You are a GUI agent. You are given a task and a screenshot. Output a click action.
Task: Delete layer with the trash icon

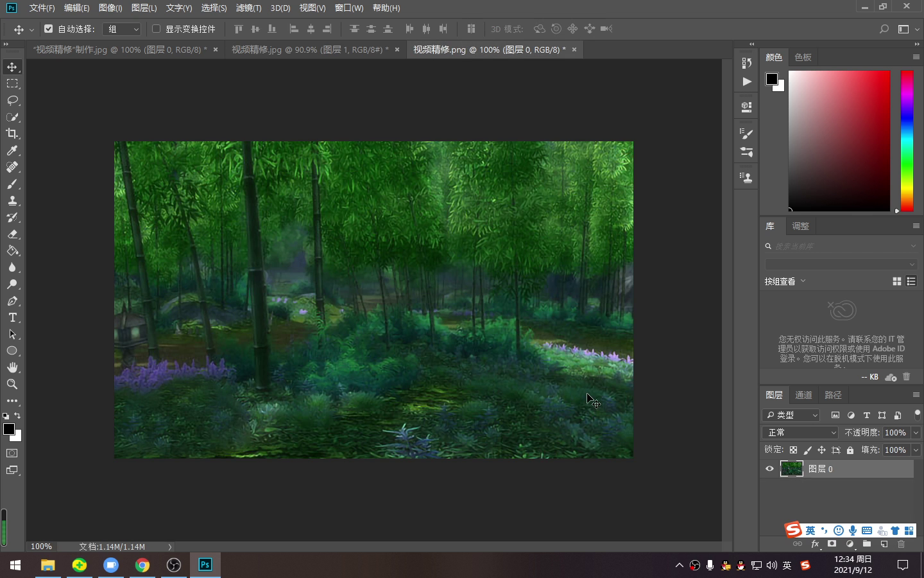coord(901,544)
